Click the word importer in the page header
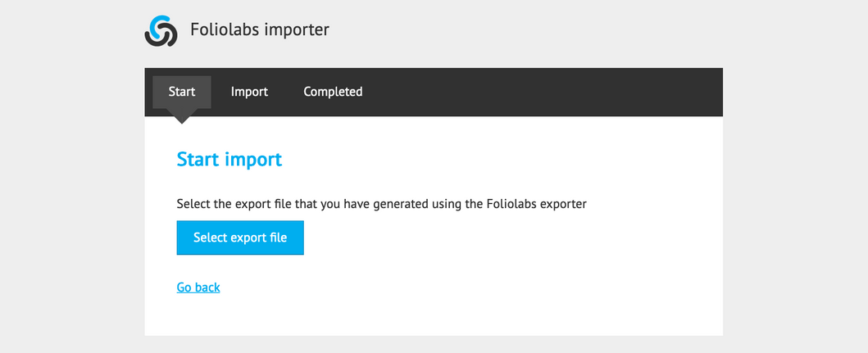 [297, 29]
